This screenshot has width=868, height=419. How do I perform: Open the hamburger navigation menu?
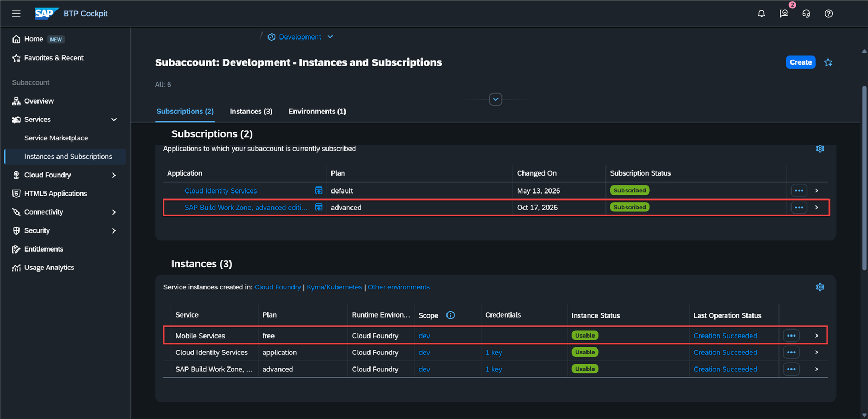click(16, 14)
